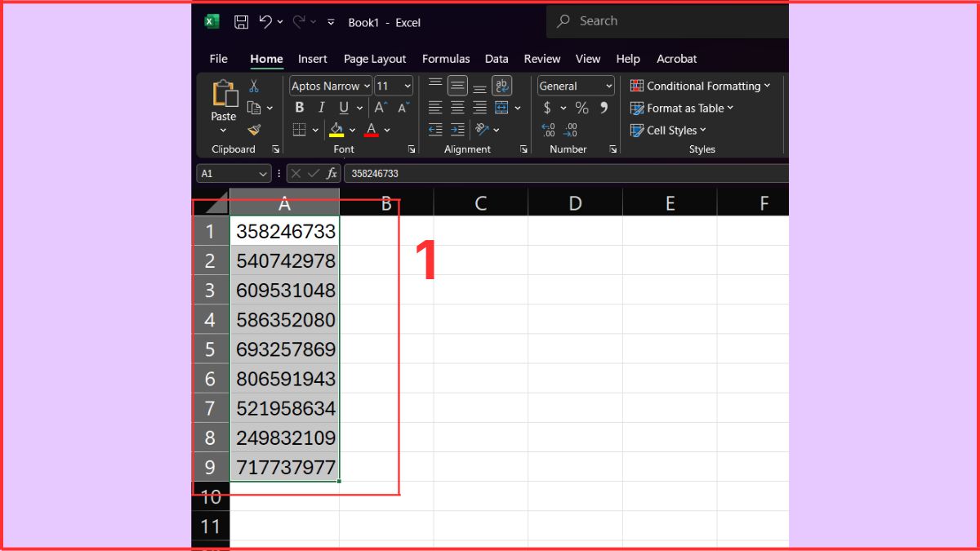
Task: Apply Comma Style number formatting
Action: 603,109
